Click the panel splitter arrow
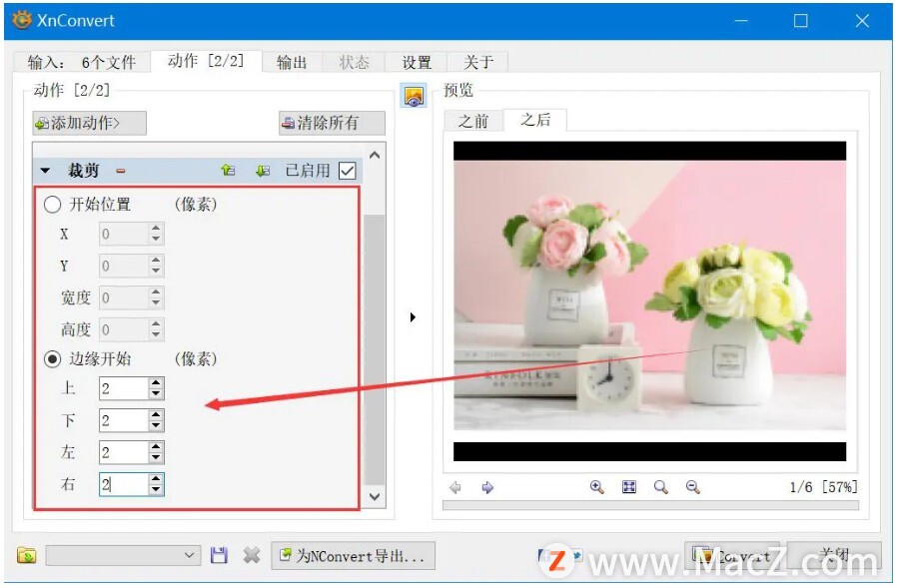The image size is (897, 588). (413, 316)
